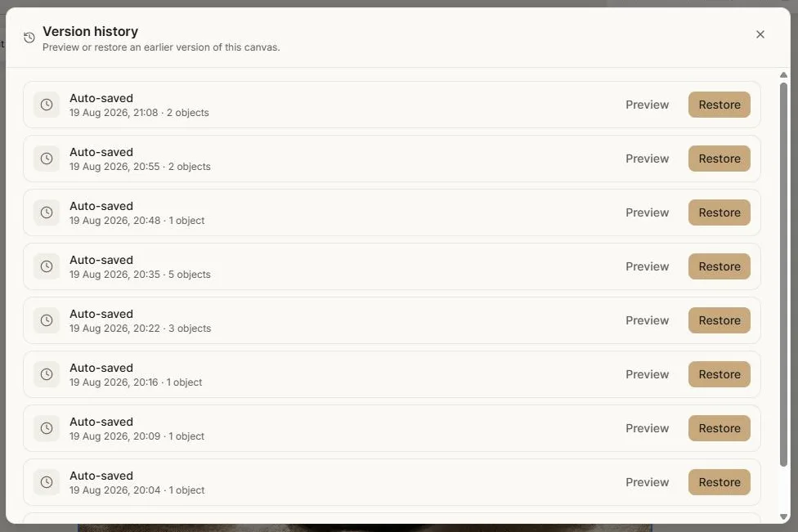Click clock icon of 20:55 auto-save
Image resolution: width=798 pixels, height=532 pixels.
(x=47, y=159)
